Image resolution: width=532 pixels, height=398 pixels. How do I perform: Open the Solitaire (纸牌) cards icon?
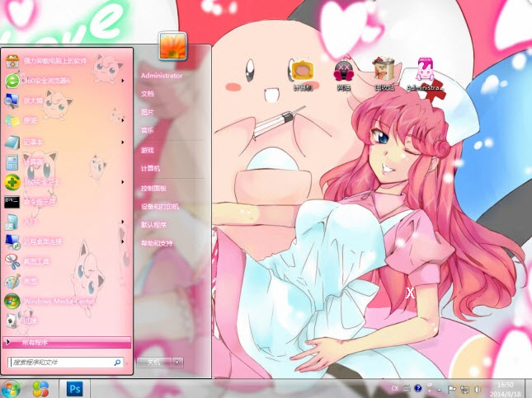pyautogui.click(x=12, y=321)
